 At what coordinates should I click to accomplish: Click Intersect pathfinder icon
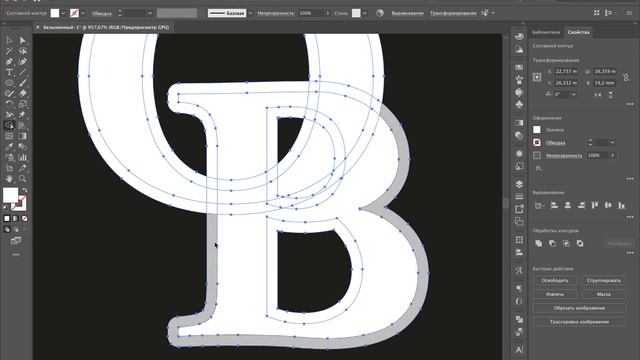pos(566,243)
